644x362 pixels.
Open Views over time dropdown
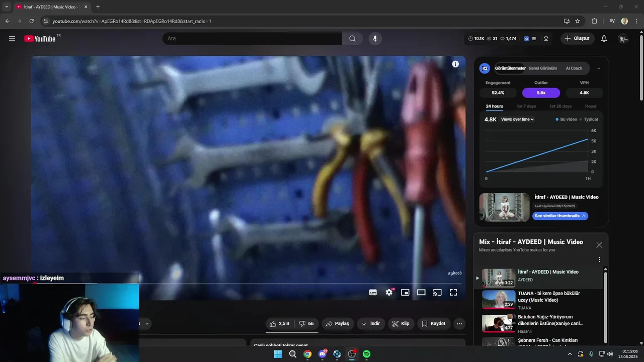(x=517, y=119)
